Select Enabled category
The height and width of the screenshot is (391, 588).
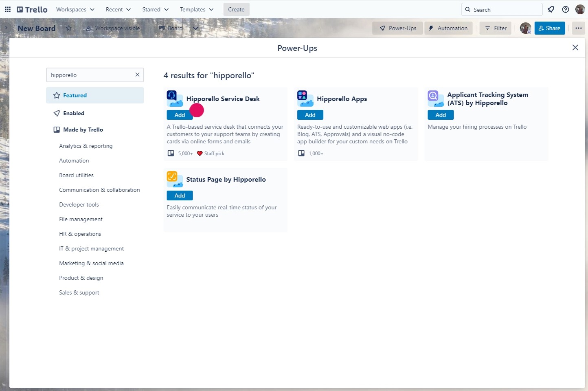[95, 113]
